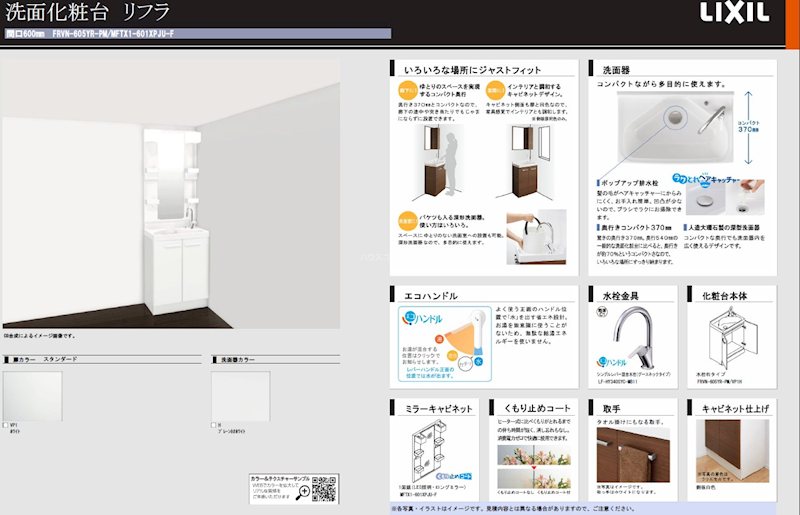Image resolution: width=800 pixels, height=515 pixels.
Task: Select the white door color swatch
Action: [x=32, y=396]
